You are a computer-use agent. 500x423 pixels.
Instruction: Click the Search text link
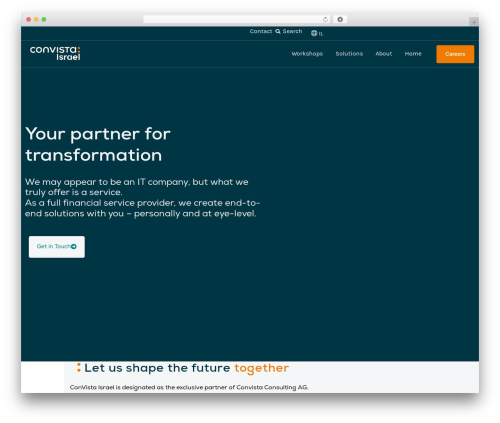pos(292,31)
